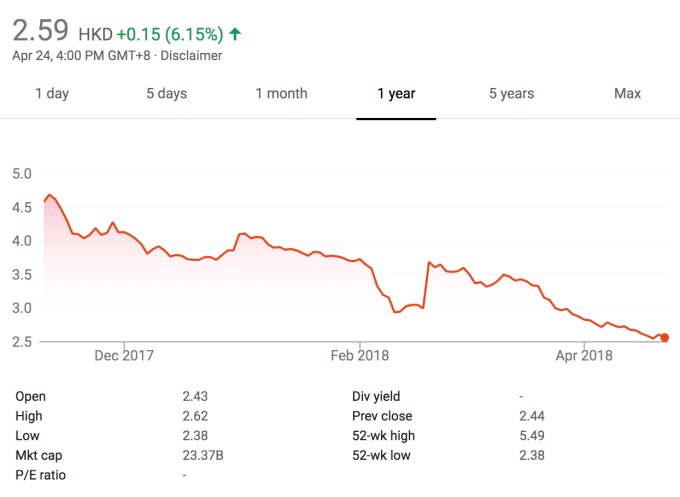
Task: Click the Mkt cap value 23.37B
Action: click(204, 455)
